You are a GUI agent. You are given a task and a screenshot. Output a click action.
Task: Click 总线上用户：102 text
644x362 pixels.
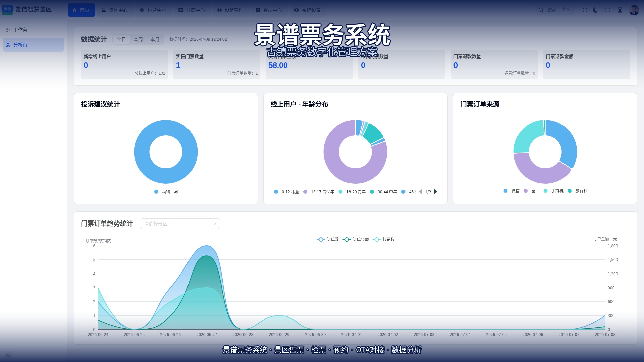tap(150, 73)
